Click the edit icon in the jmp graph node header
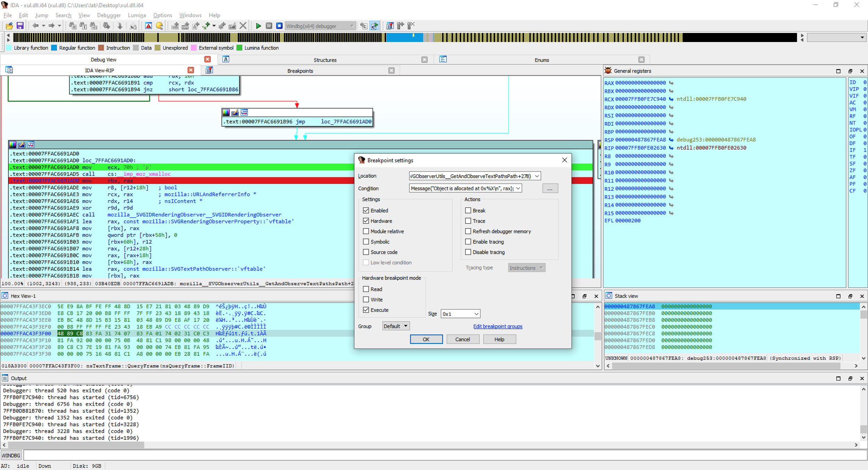 [x=235, y=112]
